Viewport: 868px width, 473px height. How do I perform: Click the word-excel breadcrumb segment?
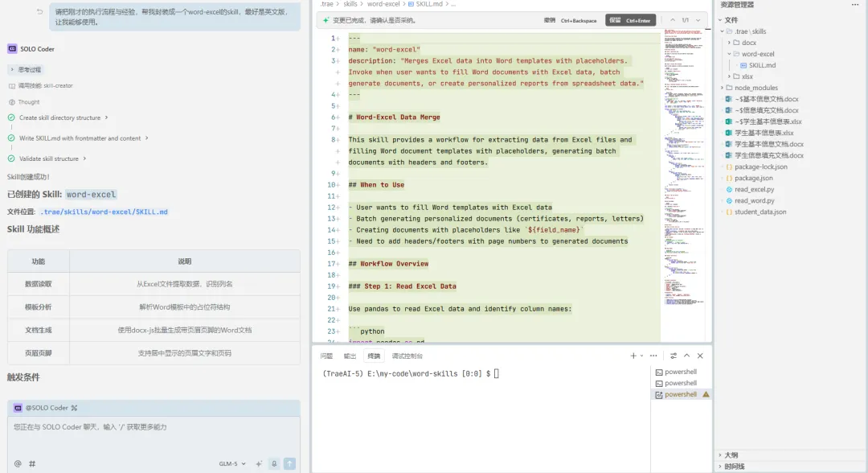(x=383, y=4)
